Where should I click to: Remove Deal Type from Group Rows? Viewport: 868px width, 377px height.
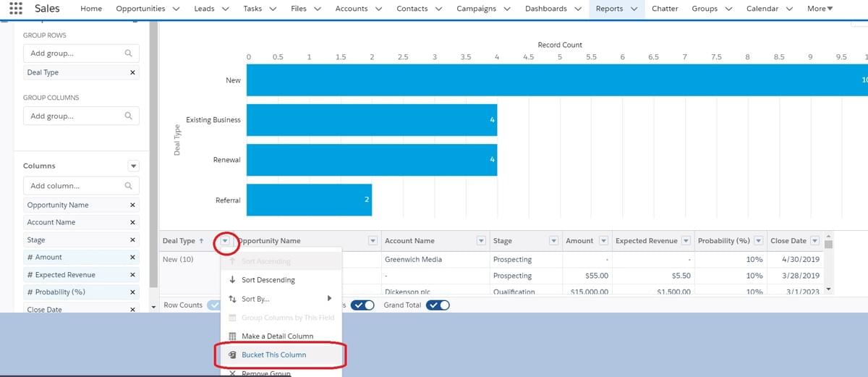coord(132,72)
